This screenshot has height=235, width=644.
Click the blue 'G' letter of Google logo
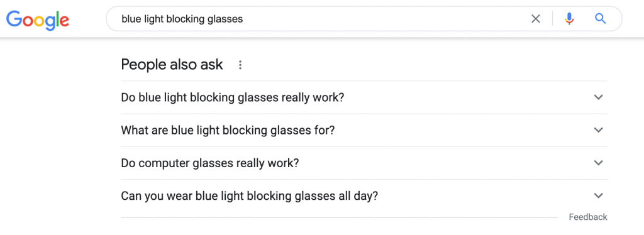click(x=14, y=18)
